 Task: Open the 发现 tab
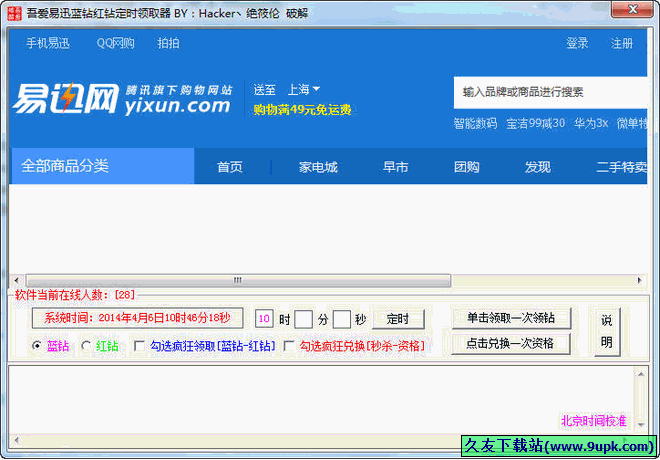[538, 167]
